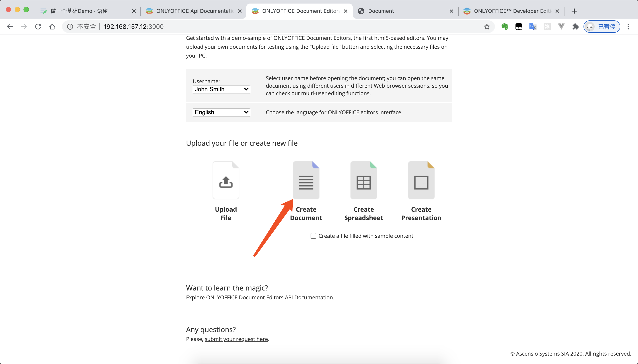
Task: Open the Username dropdown showing John Smith
Action: click(x=221, y=89)
